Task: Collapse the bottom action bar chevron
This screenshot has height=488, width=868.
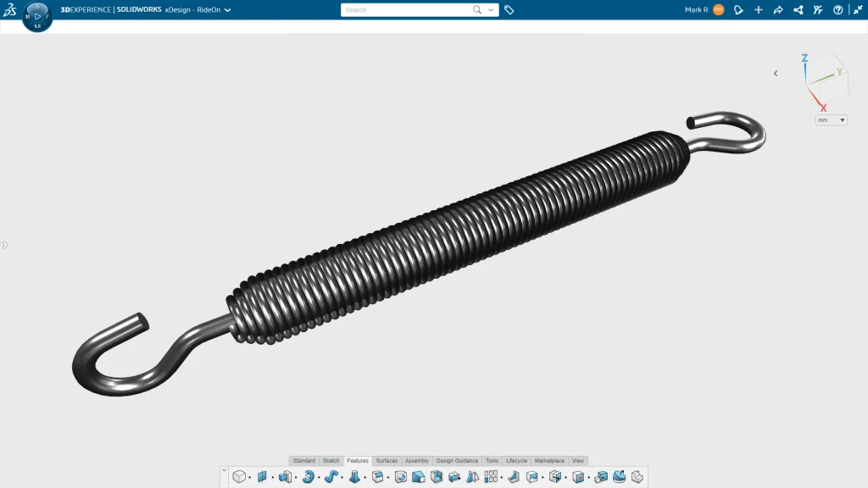Action: (224, 470)
